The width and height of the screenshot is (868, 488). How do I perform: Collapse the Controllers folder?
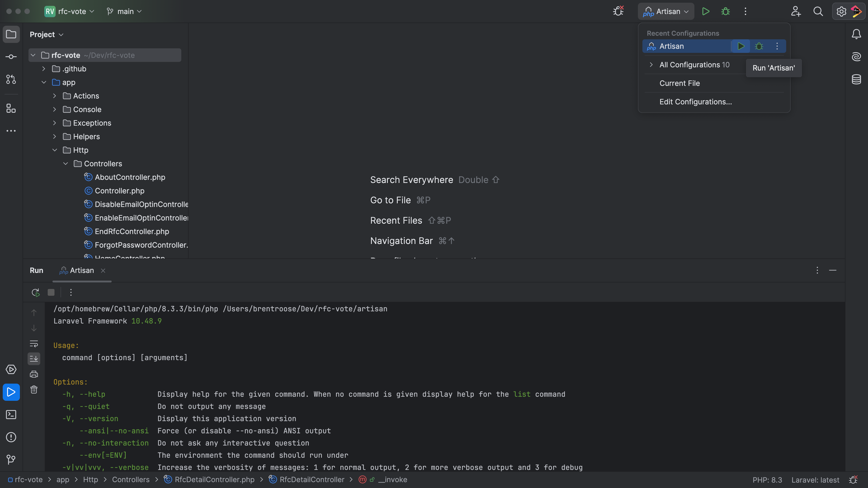pyautogui.click(x=66, y=164)
